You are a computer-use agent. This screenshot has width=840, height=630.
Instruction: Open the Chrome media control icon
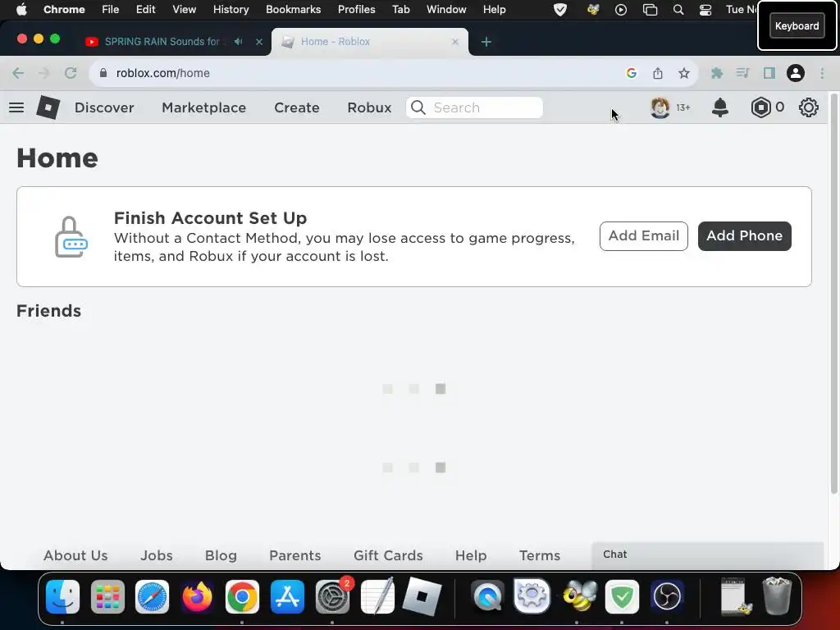(742, 73)
